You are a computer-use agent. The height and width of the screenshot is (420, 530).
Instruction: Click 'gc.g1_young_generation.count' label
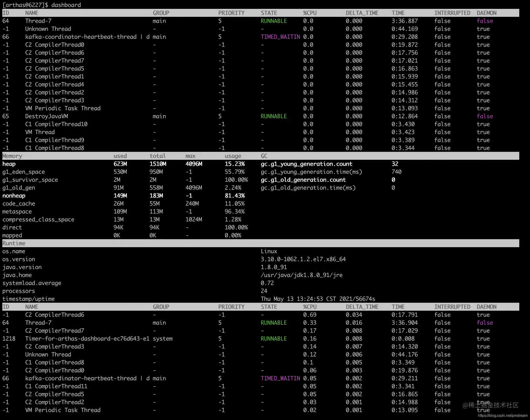(306, 164)
